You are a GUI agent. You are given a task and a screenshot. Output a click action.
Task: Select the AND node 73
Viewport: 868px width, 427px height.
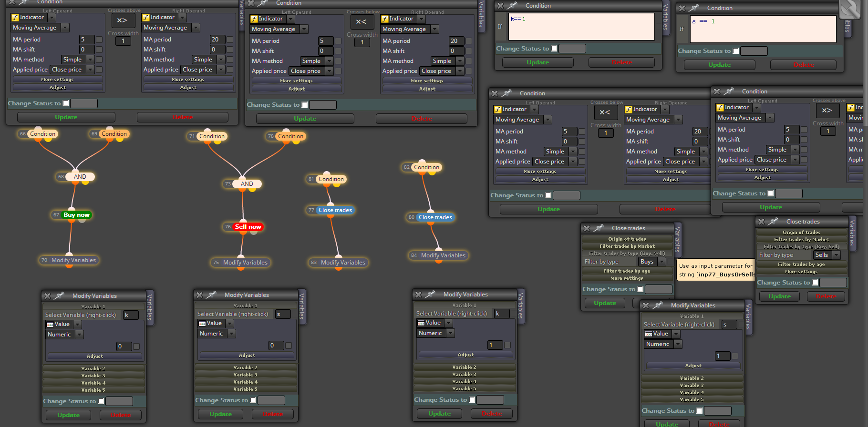click(x=247, y=184)
